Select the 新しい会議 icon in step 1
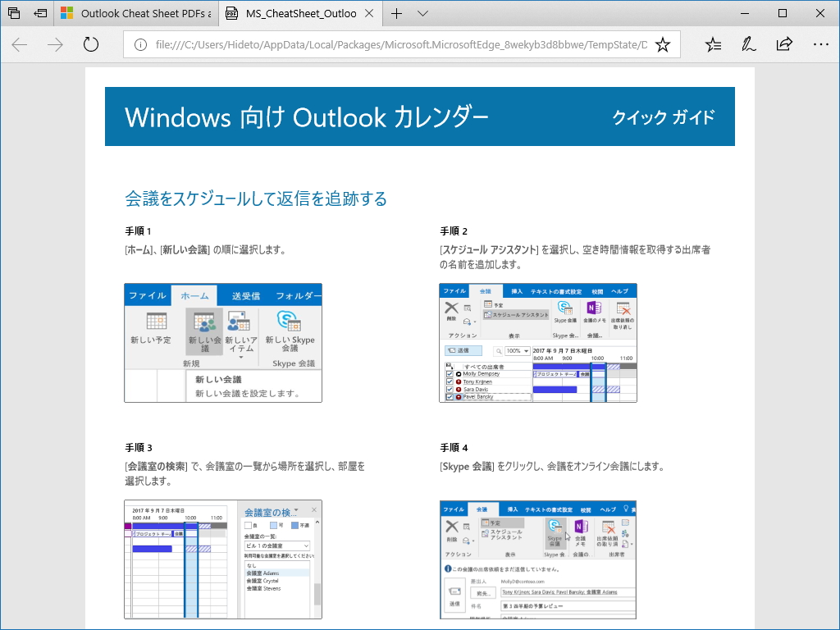Screen dimensions: 840x630 [x=204, y=322]
